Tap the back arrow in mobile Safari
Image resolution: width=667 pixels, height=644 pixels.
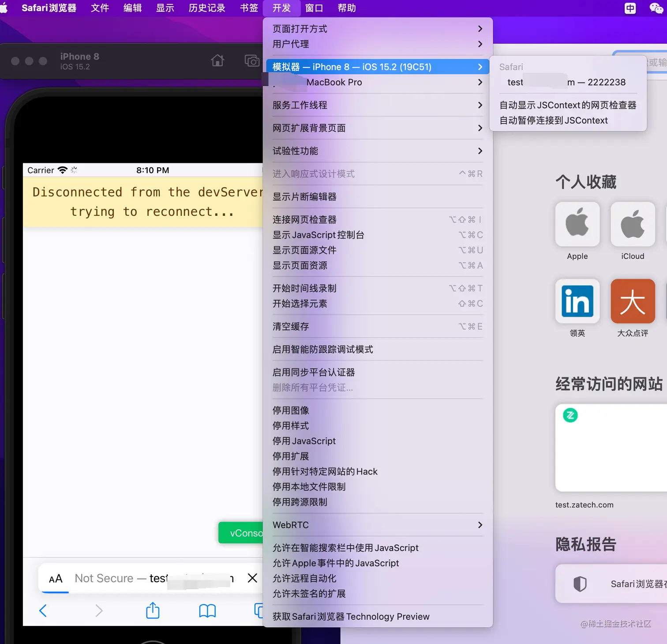tap(43, 611)
